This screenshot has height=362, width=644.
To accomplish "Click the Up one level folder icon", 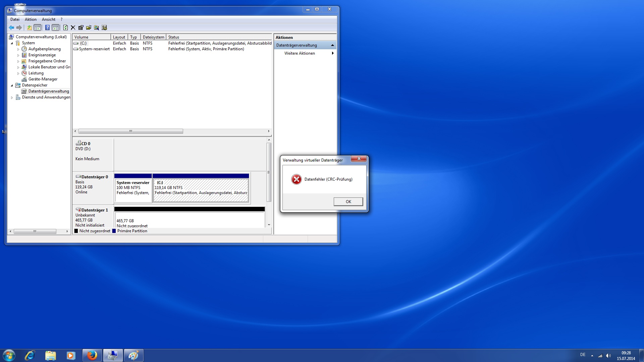I will (30, 28).
